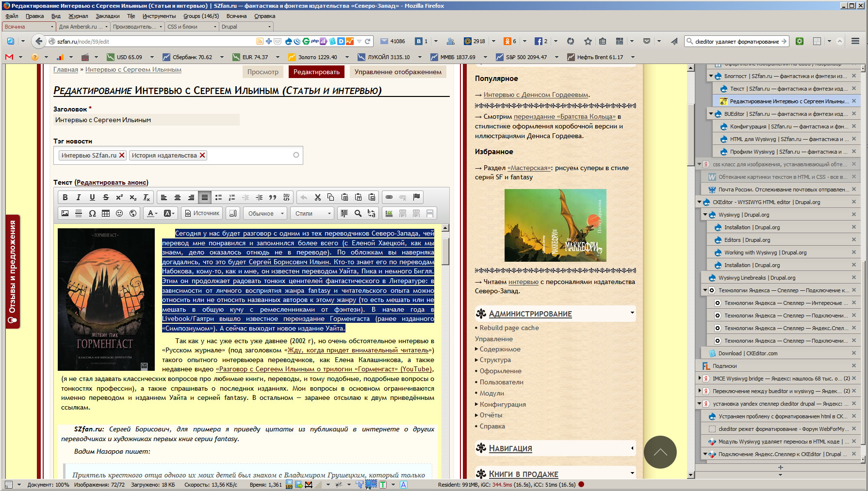868x491 pixels.
Task: Collapse 'BUEditor | SZfan.ru' tab tree
Action: [711, 114]
